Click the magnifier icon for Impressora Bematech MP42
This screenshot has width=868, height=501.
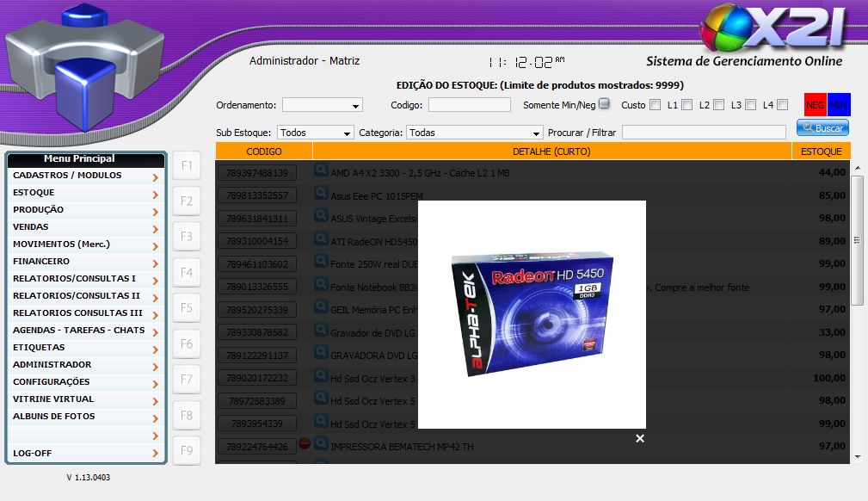[x=321, y=446]
